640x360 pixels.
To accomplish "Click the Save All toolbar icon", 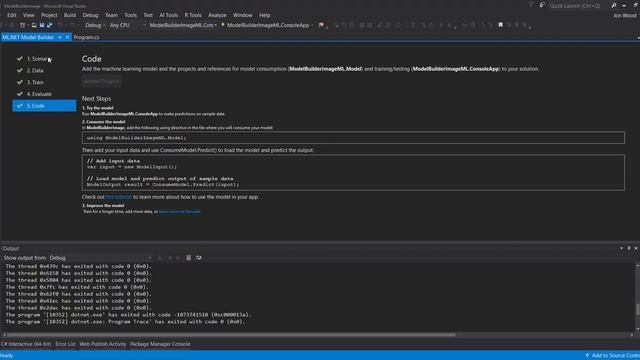I will 49,25.
